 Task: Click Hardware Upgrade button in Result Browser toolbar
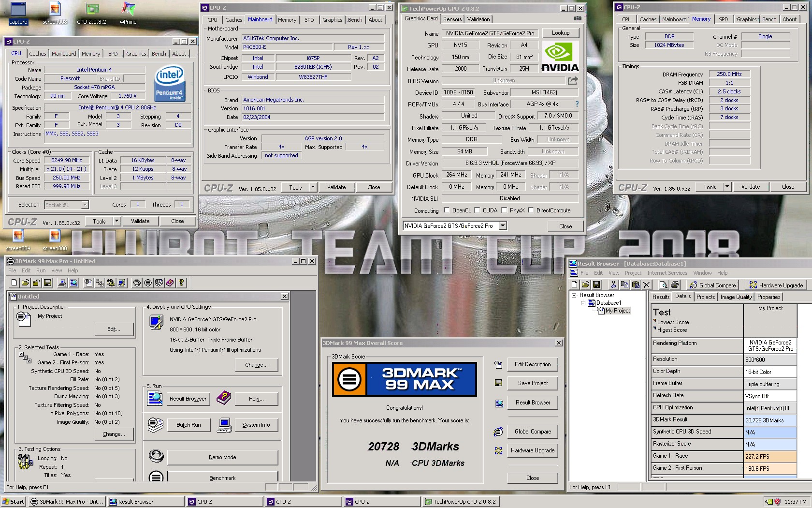pos(776,285)
